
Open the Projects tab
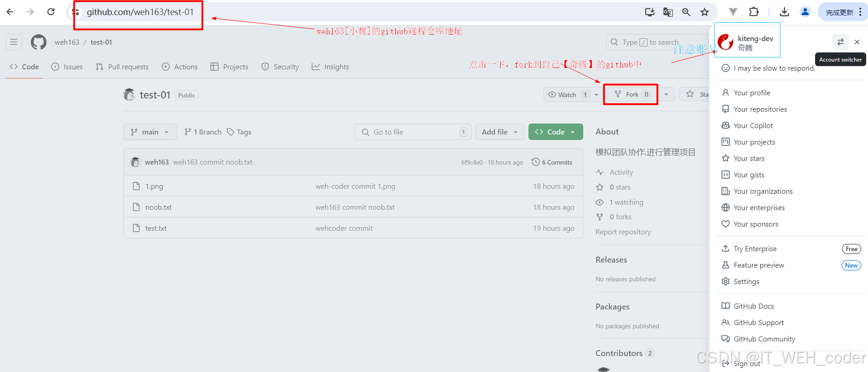tap(229, 67)
